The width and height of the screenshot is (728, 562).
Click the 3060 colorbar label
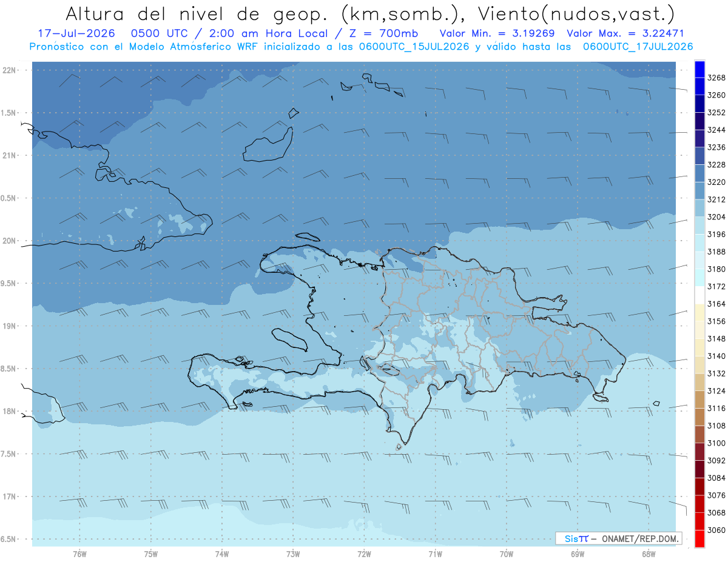[x=716, y=530]
